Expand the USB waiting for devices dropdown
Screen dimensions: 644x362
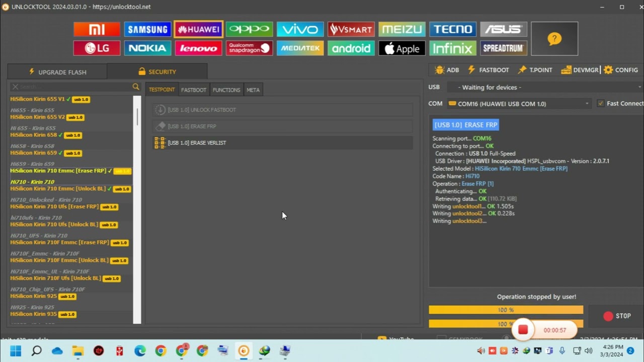pos(543,87)
